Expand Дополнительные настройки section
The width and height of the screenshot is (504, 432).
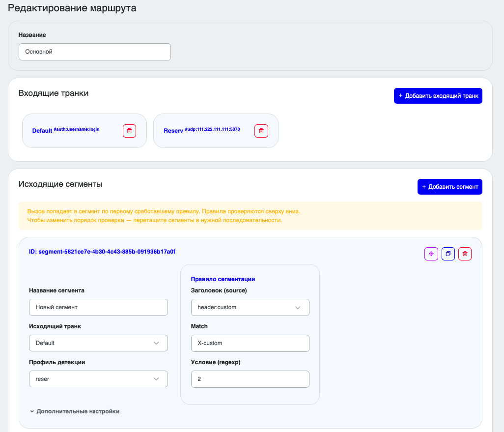[x=75, y=411]
